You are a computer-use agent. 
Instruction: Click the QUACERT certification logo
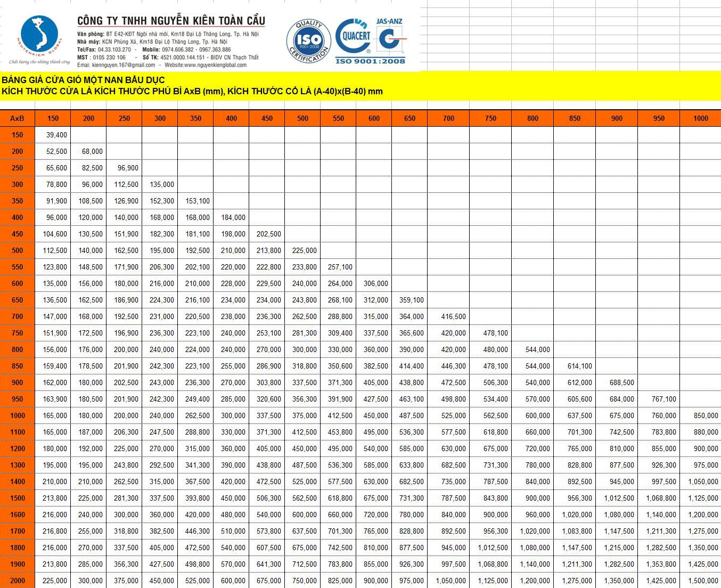pos(353,36)
